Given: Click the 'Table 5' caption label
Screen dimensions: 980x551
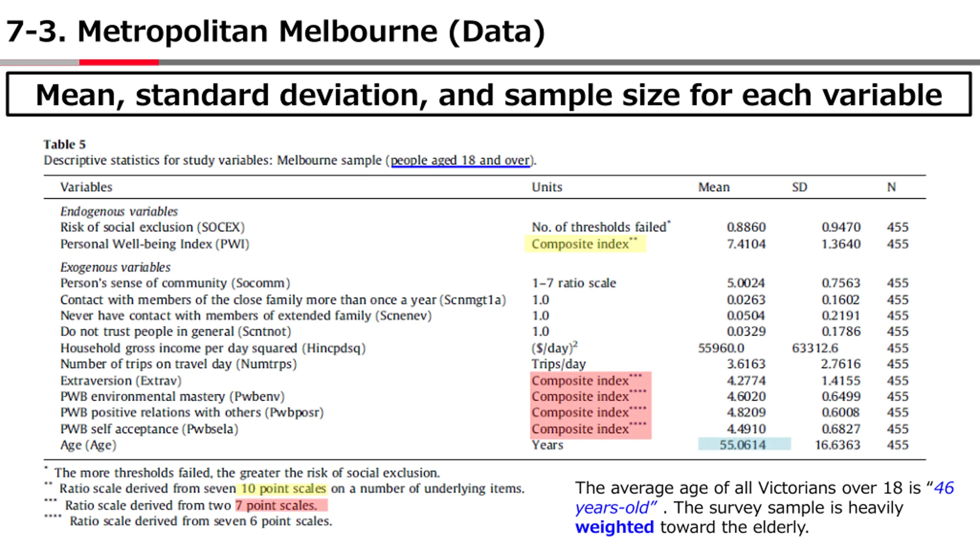Looking at the screenshot, I should click(64, 144).
